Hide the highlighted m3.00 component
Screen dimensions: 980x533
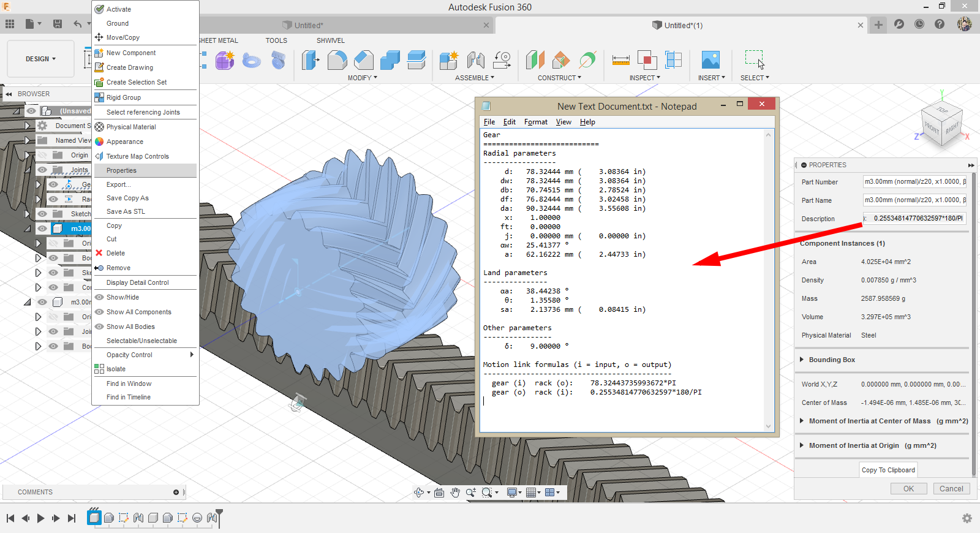point(42,229)
